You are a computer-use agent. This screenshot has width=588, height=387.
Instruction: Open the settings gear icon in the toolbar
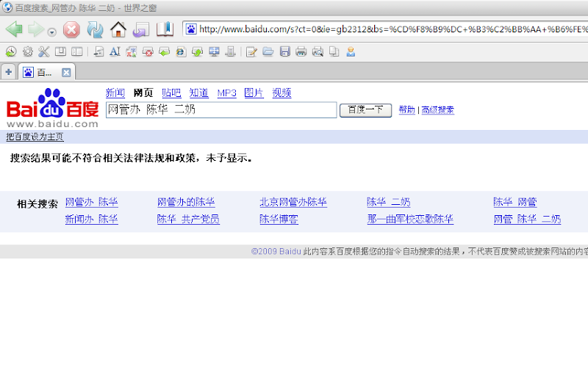[x=27, y=51]
